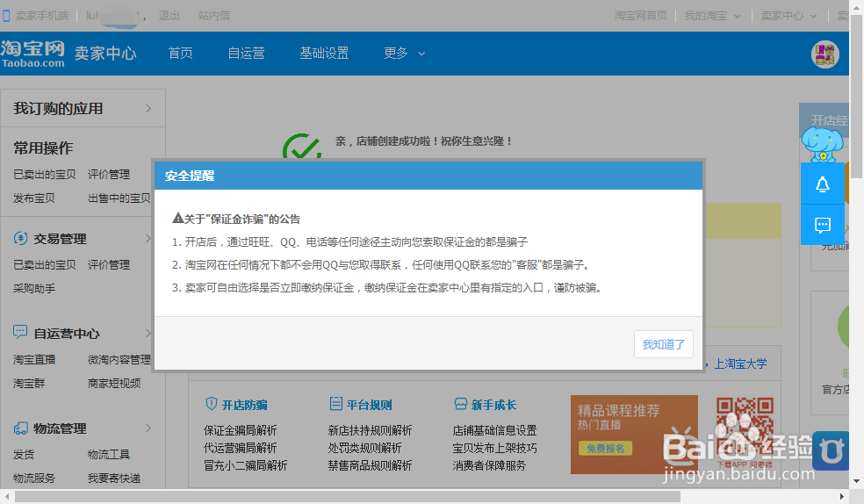Viewport: 864px width, 504px height.
Task: Expand the 交易管理 section chevron
Action: click(x=148, y=239)
